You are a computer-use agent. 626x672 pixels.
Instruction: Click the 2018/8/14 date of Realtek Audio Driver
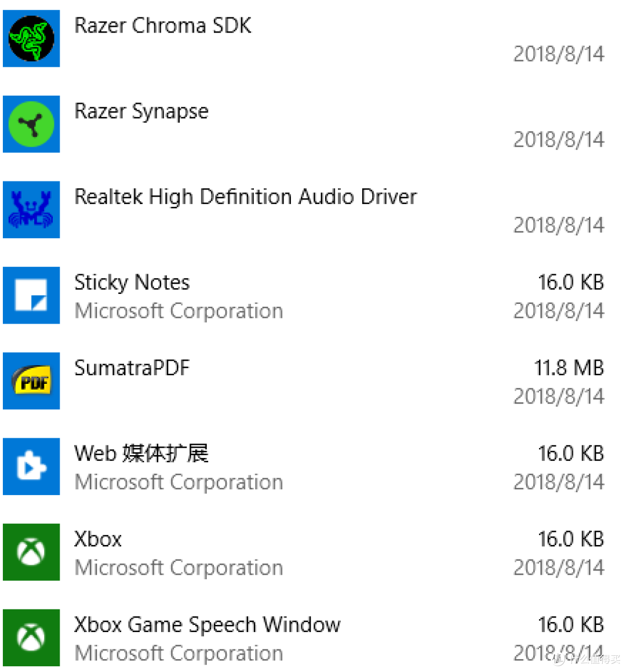click(559, 226)
